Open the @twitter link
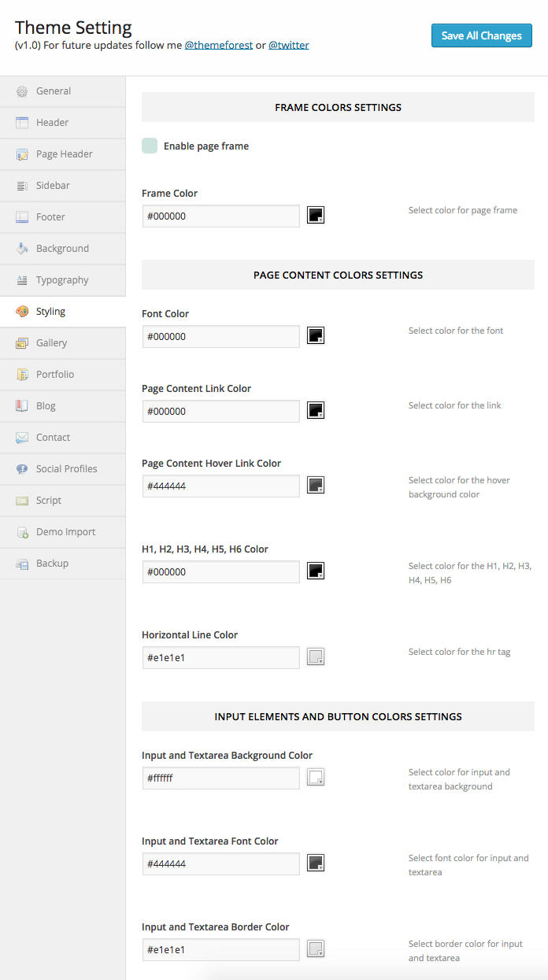Image resolution: width=548 pixels, height=980 pixels. click(x=289, y=46)
